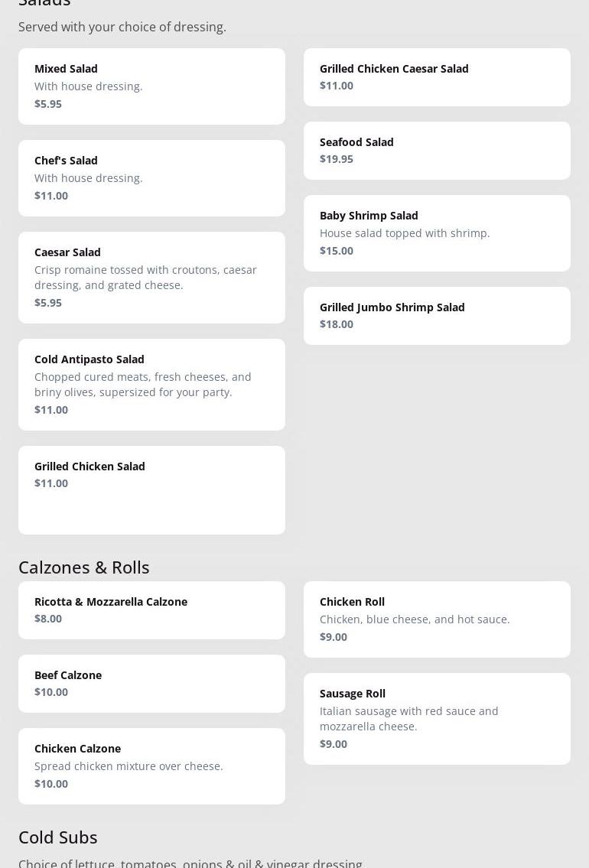
Task: Open the Beef Calzone menu item
Action: coord(151,683)
